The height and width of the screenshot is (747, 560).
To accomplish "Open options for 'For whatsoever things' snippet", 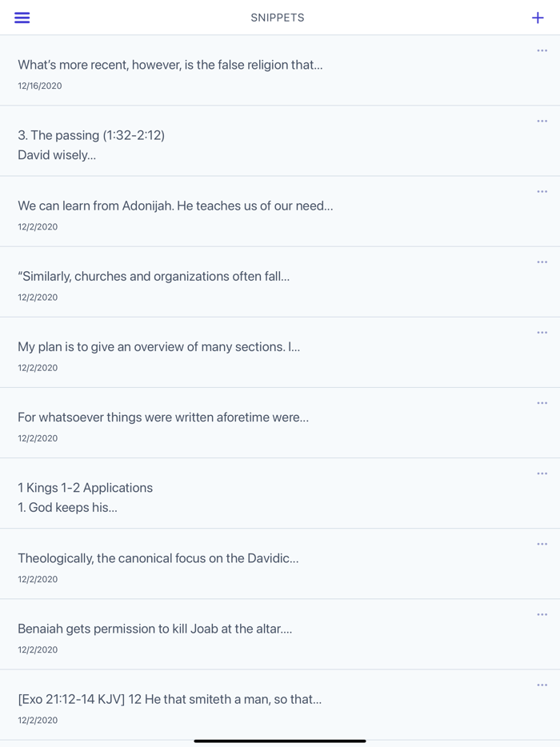I will [x=542, y=403].
